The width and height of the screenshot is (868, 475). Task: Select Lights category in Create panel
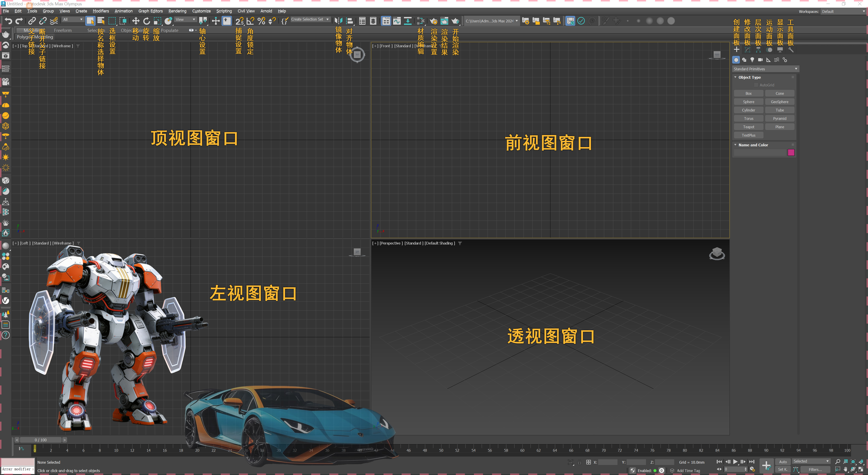[x=752, y=60]
